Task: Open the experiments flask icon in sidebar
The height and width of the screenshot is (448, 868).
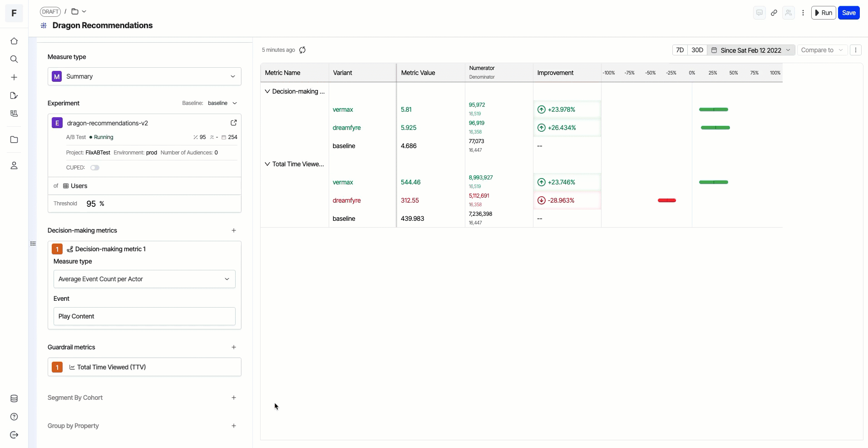Action: (14, 114)
